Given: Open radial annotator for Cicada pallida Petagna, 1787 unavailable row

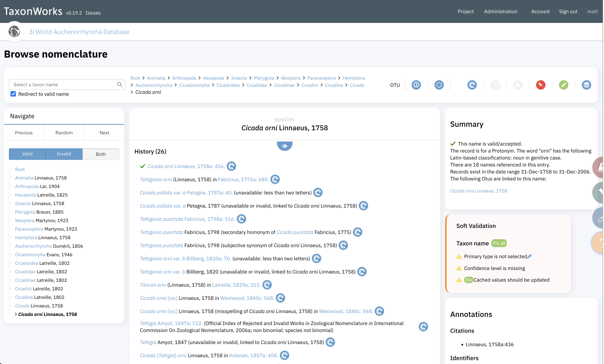Looking at the screenshot, I should point(363,206).
